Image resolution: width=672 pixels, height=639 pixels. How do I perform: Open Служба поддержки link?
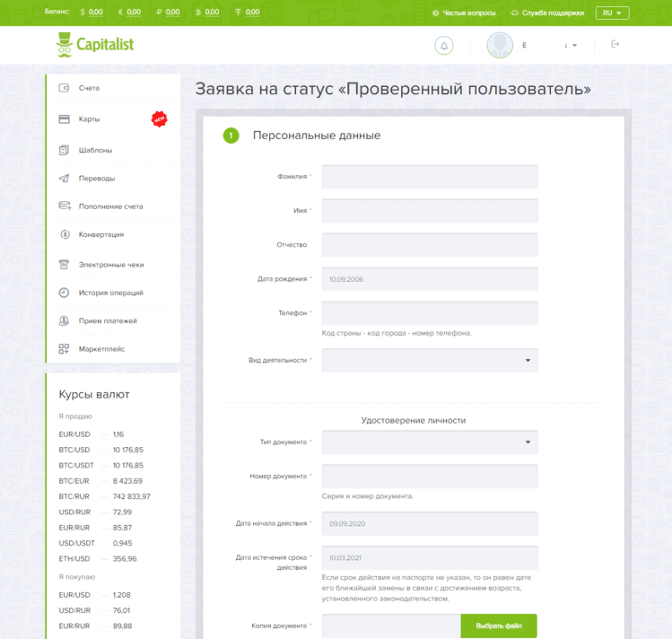[547, 13]
